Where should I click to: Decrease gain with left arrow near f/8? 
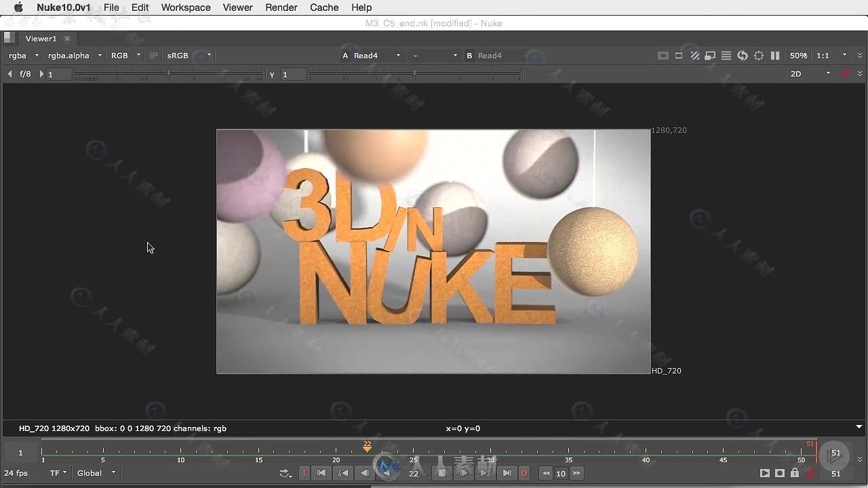(x=9, y=74)
